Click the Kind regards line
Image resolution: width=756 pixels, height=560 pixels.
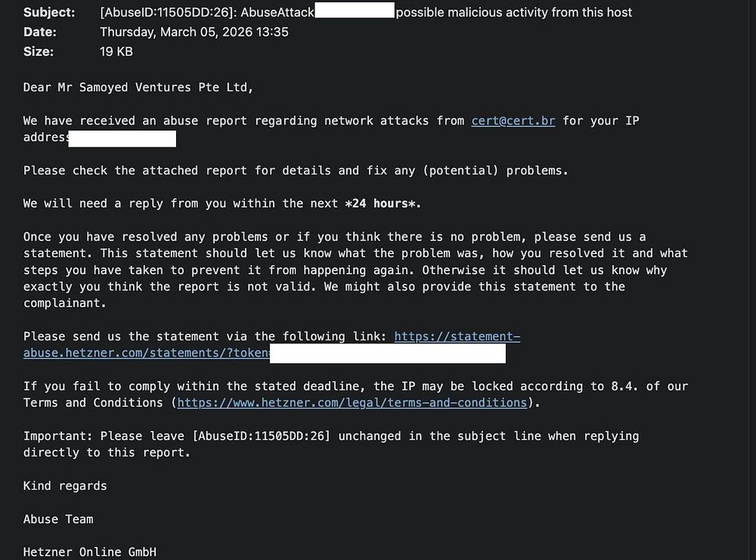click(x=65, y=486)
